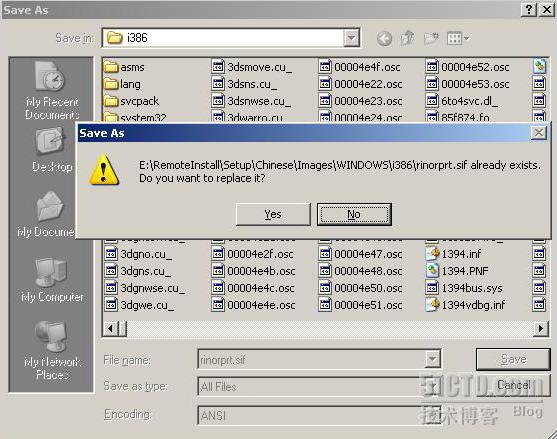This screenshot has height=439, width=557.
Task: Select file 00004e4e.osc
Action: click(x=254, y=305)
